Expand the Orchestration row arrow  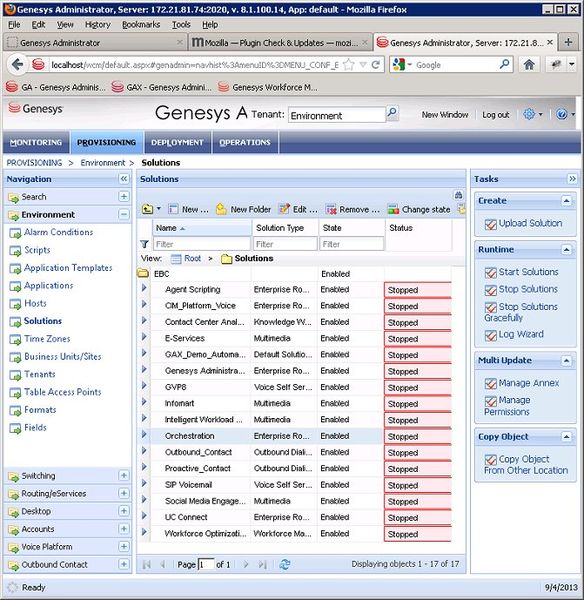(x=144, y=434)
